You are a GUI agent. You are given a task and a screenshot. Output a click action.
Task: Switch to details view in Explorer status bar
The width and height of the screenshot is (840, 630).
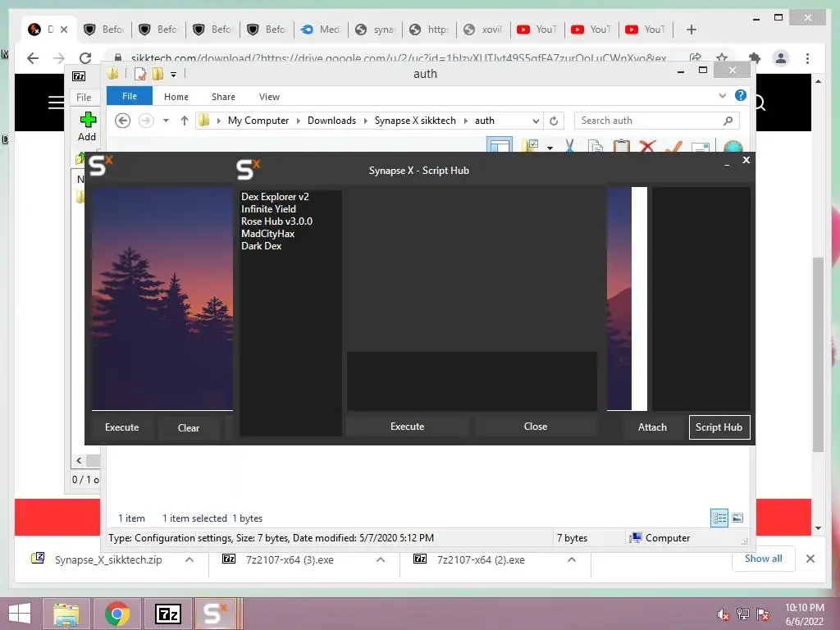point(719,518)
